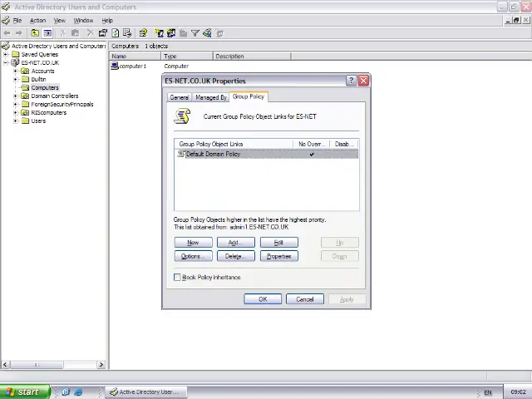Click the Find Objects toolbar icon
Screen dimensions: 532x399
click(x=207, y=33)
